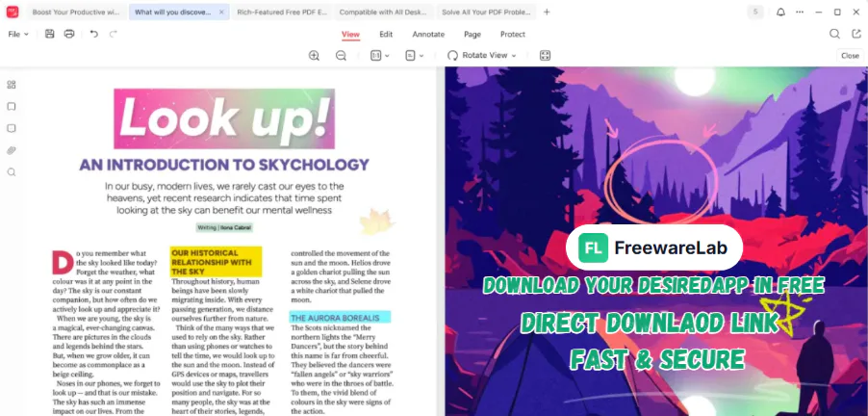Viewport: 868px width, 416px height.
Task: Open the File menu
Action: click(18, 34)
